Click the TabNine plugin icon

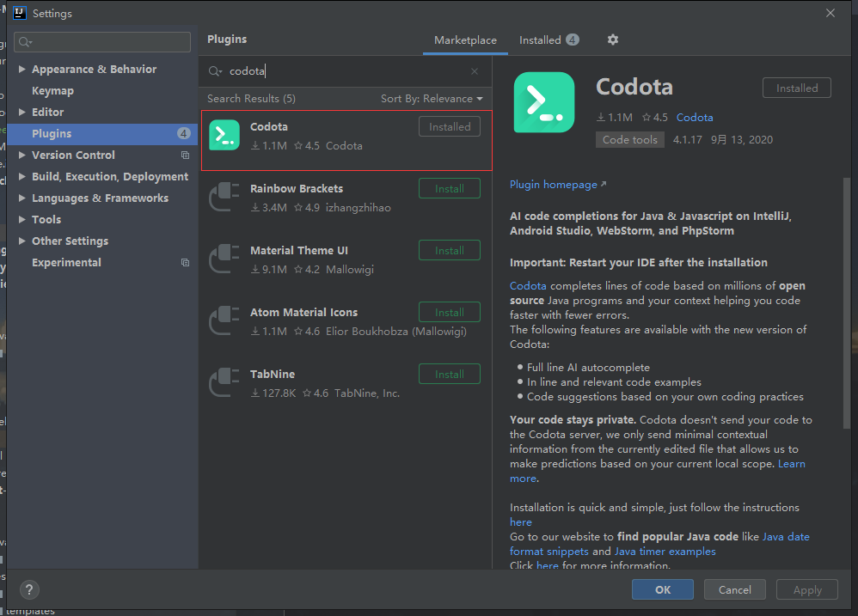click(x=224, y=383)
